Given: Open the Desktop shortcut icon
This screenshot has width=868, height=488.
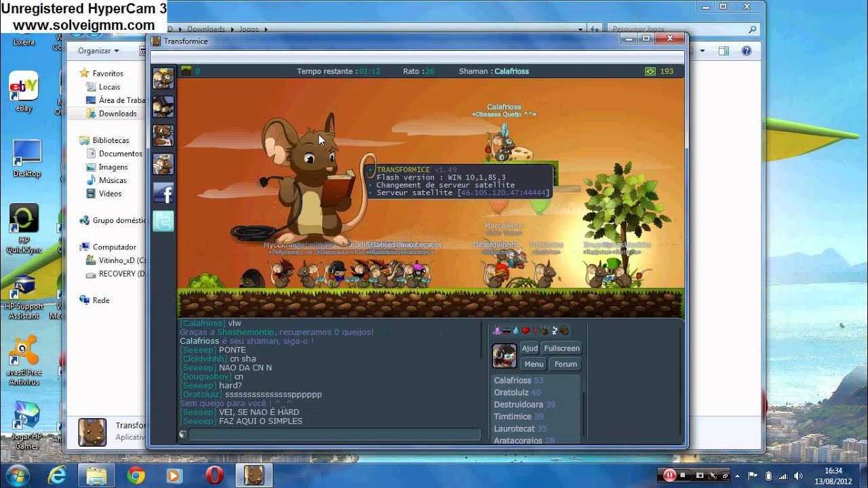Looking at the screenshot, I should click(x=27, y=159).
